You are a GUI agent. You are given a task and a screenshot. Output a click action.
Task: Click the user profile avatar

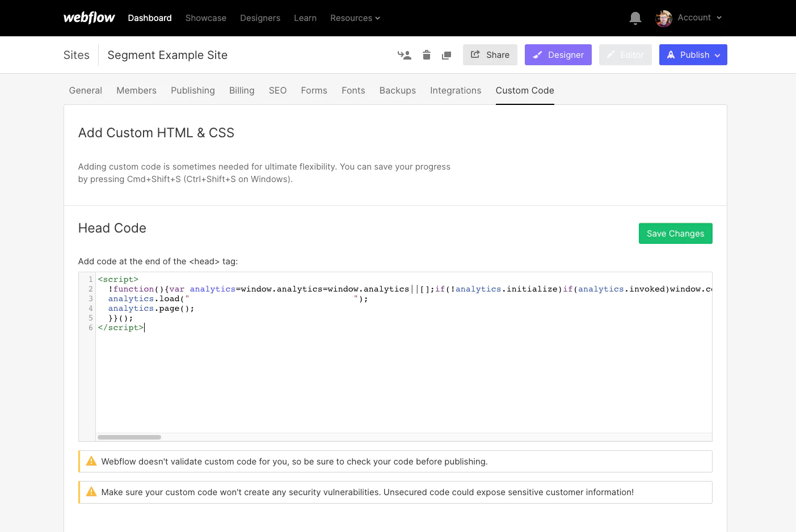coord(663,18)
